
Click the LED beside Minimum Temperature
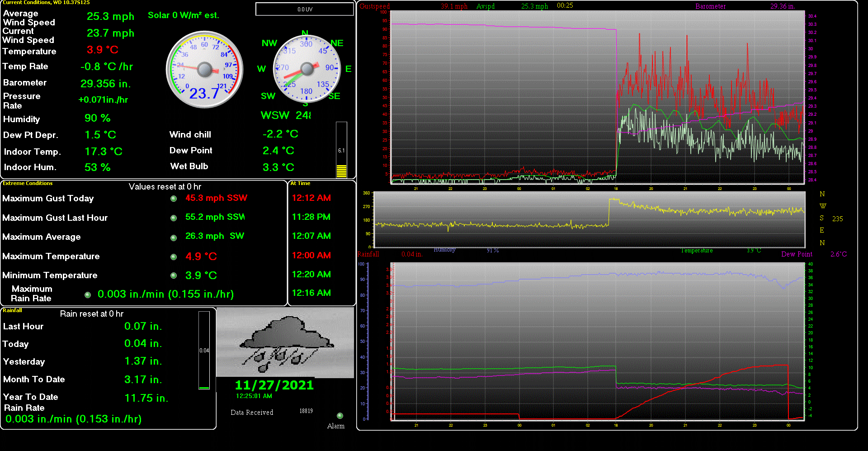pos(174,275)
